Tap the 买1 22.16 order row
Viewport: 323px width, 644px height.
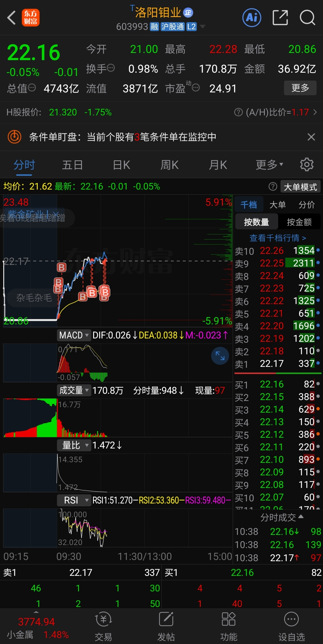coord(278,384)
